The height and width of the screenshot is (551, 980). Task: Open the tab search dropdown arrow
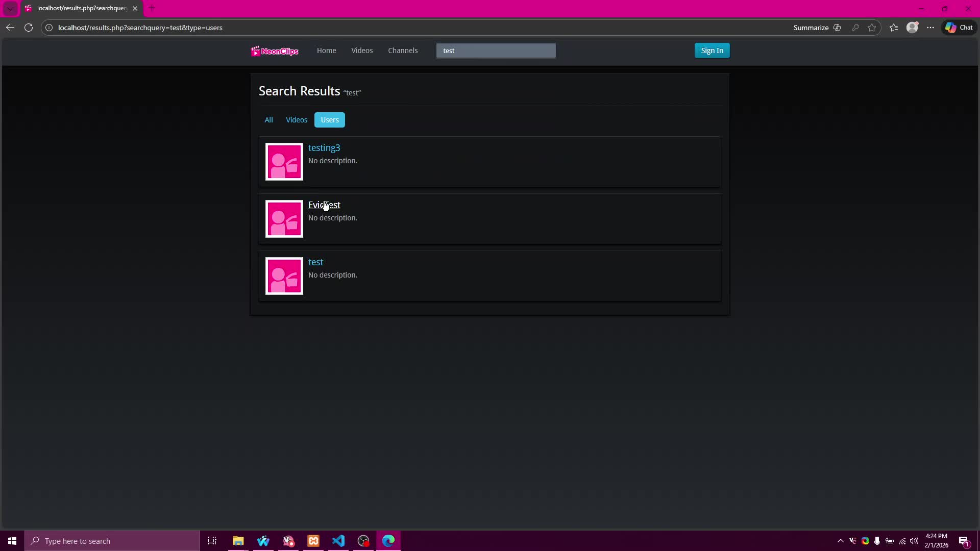[10, 8]
